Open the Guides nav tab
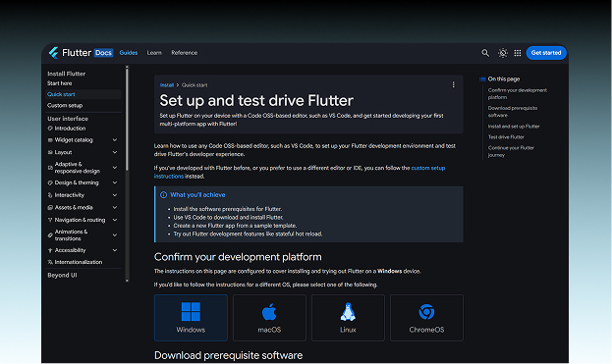The height and width of the screenshot is (364, 612). pyautogui.click(x=129, y=53)
